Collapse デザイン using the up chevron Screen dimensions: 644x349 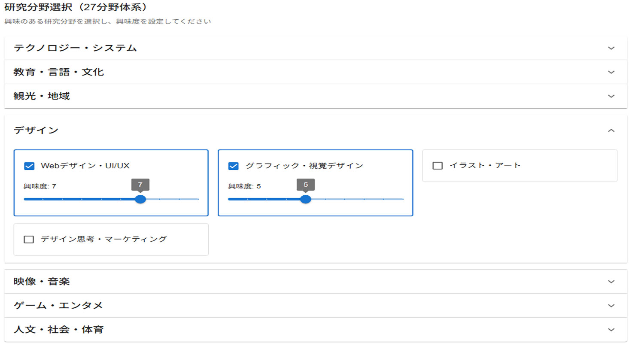(x=611, y=130)
